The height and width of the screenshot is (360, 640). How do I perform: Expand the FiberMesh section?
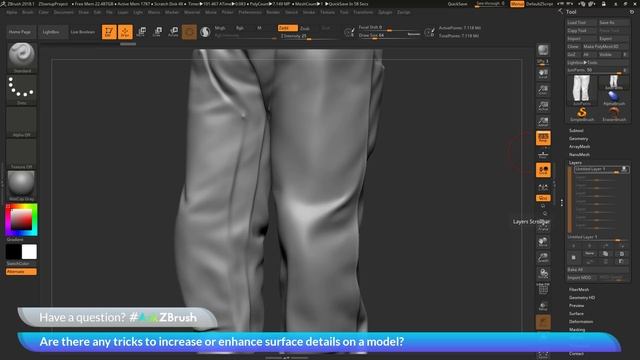click(x=579, y=290)
